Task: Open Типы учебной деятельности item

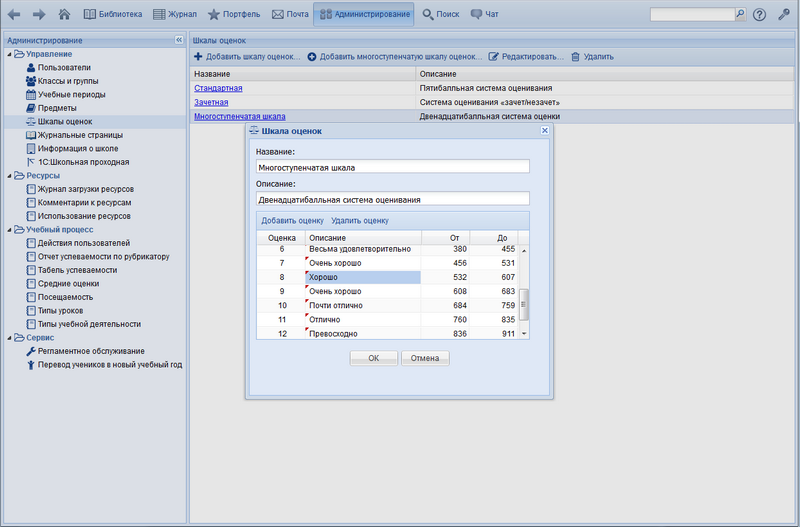Action: tap(89, 324)
